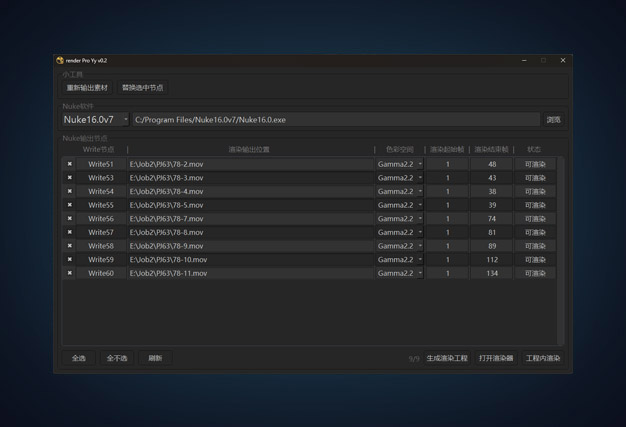
Task: Open the Nuke16.0v7 version dropdown
Action: click(96, 120)
